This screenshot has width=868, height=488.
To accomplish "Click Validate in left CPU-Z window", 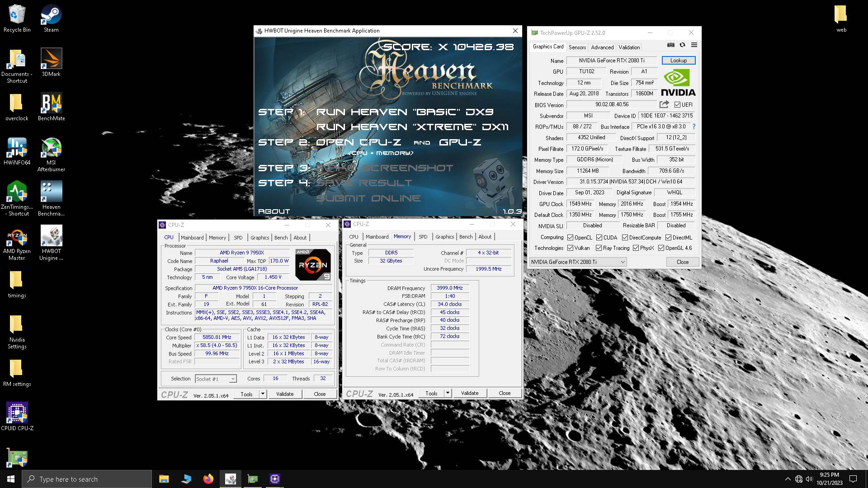I will tap(285, 394).
